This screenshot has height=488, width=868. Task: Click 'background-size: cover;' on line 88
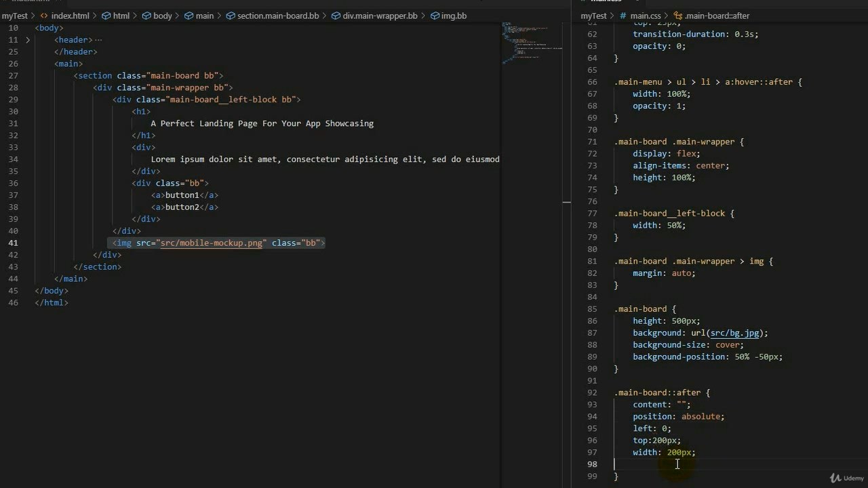tap(688, 345)
